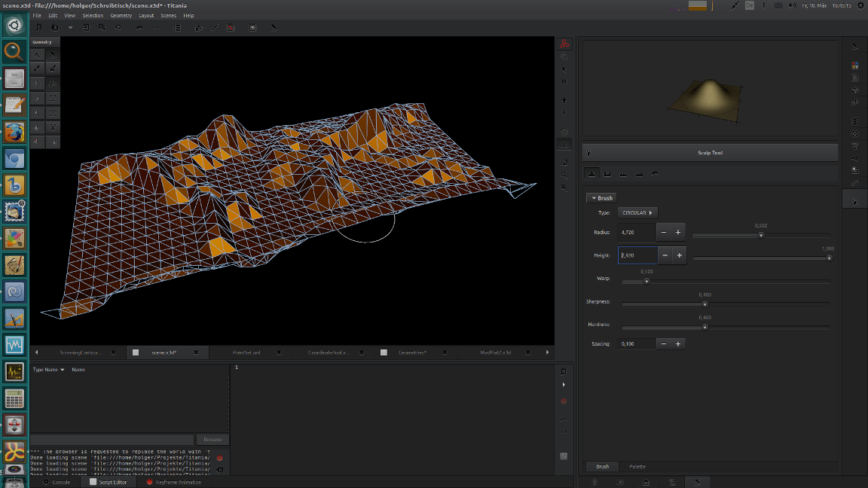Collapse the Brush section expander

pyautogui.click(x=601, y=198)
